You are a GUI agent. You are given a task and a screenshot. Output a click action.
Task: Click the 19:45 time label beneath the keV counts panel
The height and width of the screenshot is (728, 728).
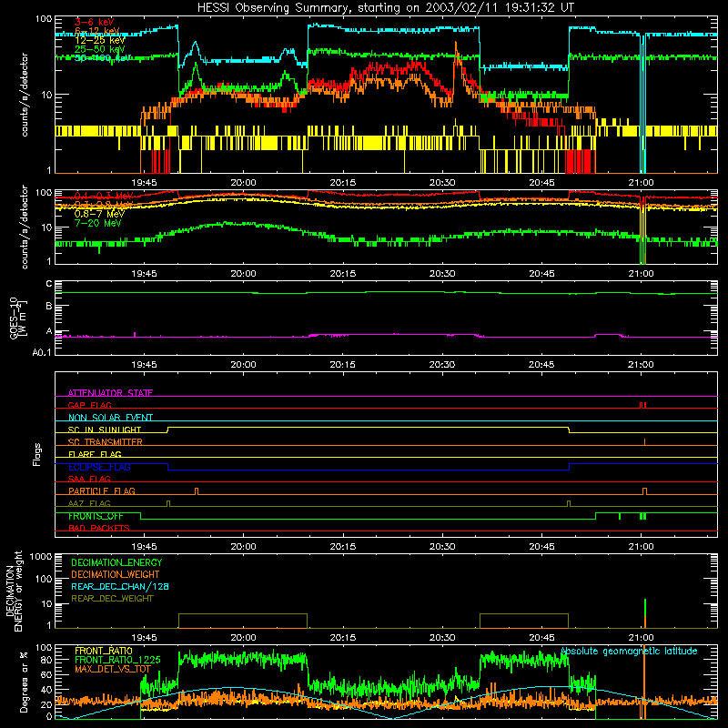click(x=144, y=183)
